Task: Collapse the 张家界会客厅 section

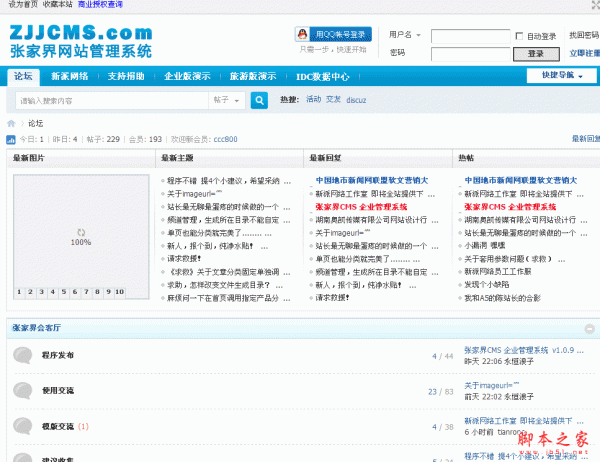Action: pos(590,328)
